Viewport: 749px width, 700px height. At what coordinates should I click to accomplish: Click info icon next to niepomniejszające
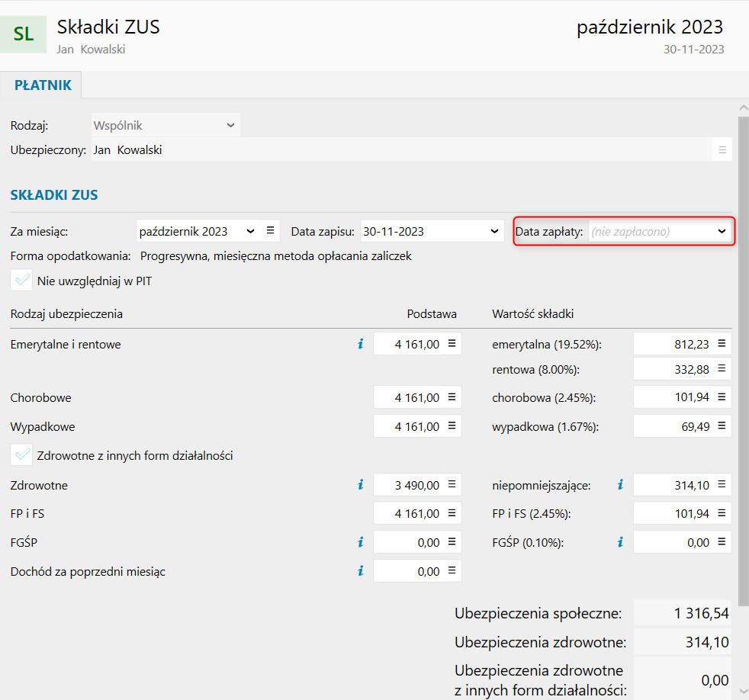click(x=620, y=484)
